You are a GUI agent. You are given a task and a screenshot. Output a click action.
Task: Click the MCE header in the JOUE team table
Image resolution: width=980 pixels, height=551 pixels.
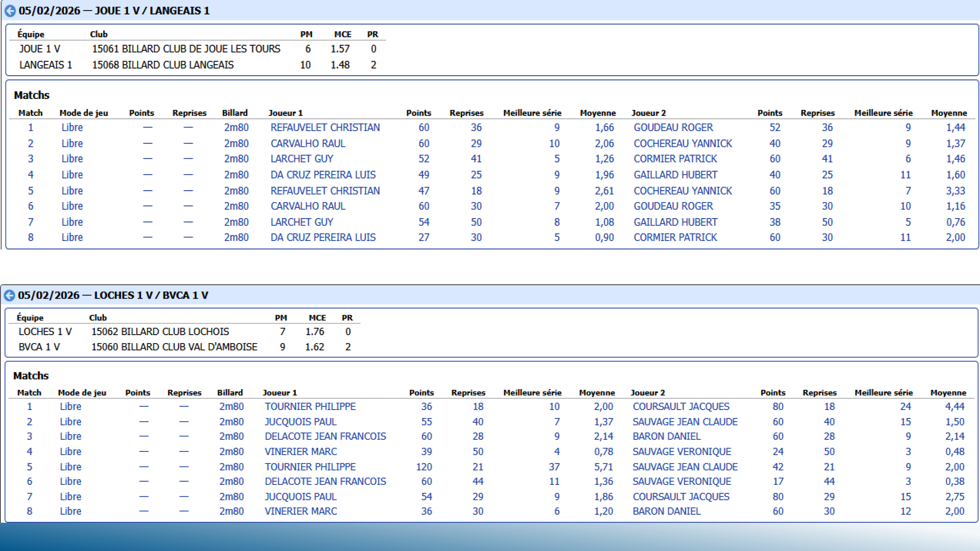342,34
